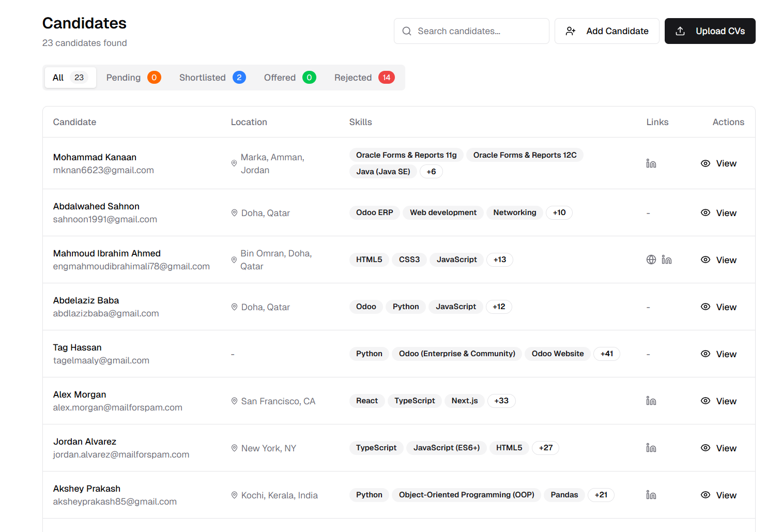Expand the +13 skills for Mahmoud Ibrahim Ahmed
Screen dimensions: 781x532
[x=499, y=260]
